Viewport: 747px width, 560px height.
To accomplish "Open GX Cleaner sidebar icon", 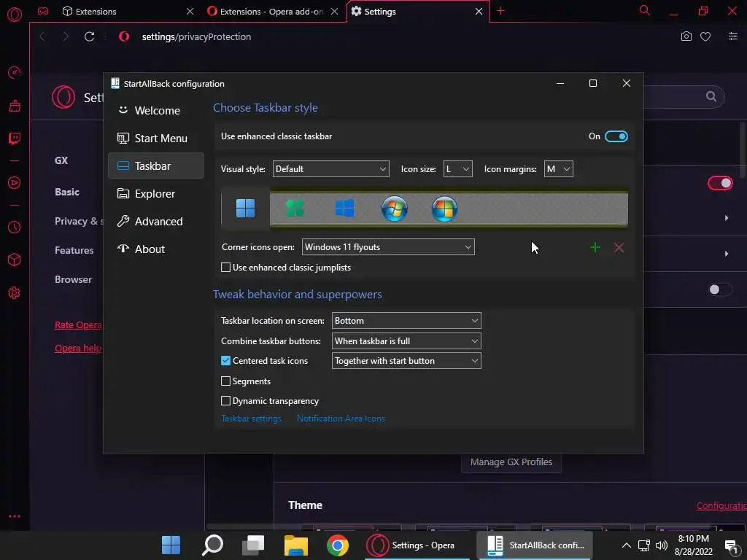I will [x=15, y=106].
